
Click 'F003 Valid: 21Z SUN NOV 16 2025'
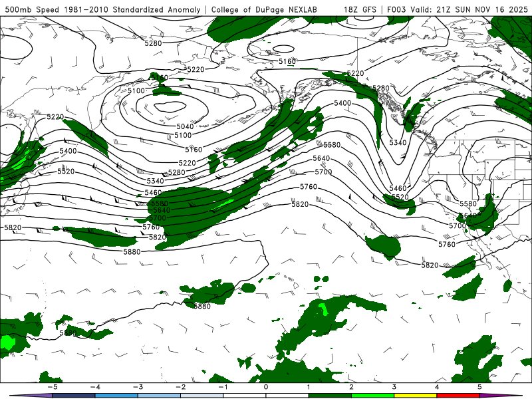[458, 9]
